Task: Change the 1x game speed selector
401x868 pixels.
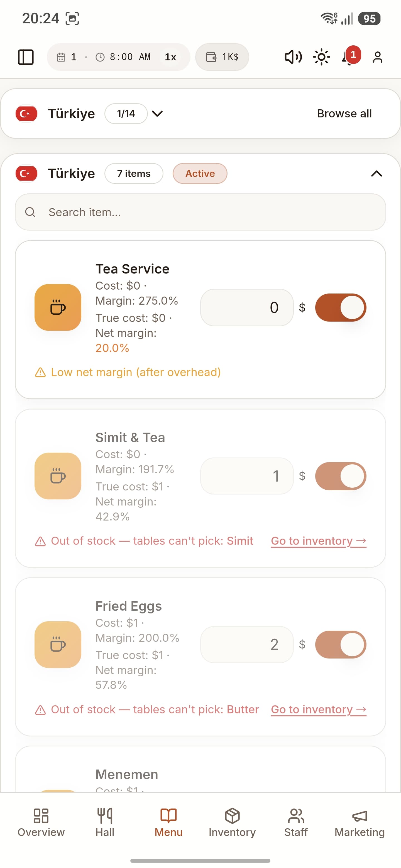Action: tap(171, 57)
